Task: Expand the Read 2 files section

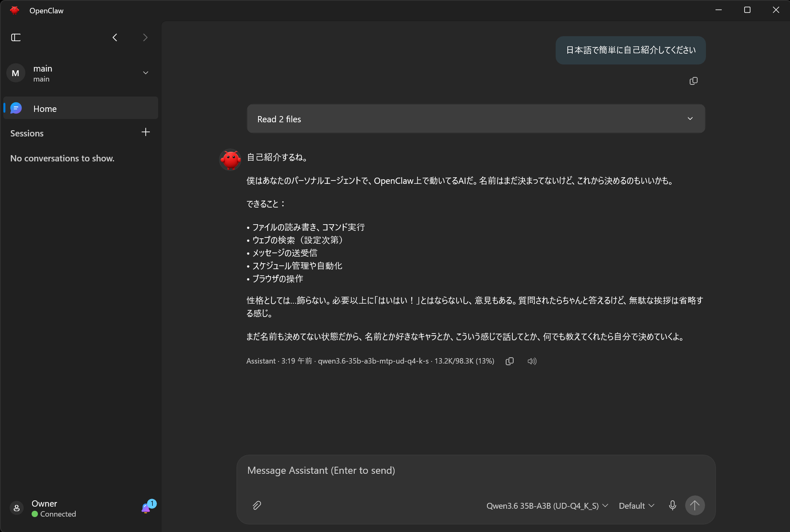Action: tap(476, 119)
